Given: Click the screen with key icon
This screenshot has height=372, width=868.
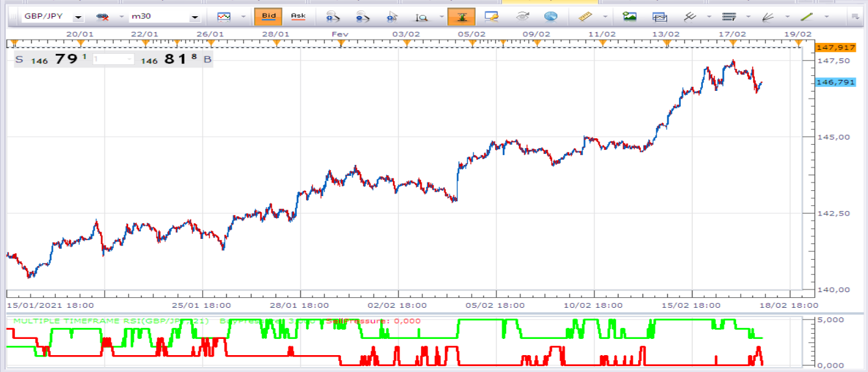Looking at the screenshot, I should tap(491, 17).
